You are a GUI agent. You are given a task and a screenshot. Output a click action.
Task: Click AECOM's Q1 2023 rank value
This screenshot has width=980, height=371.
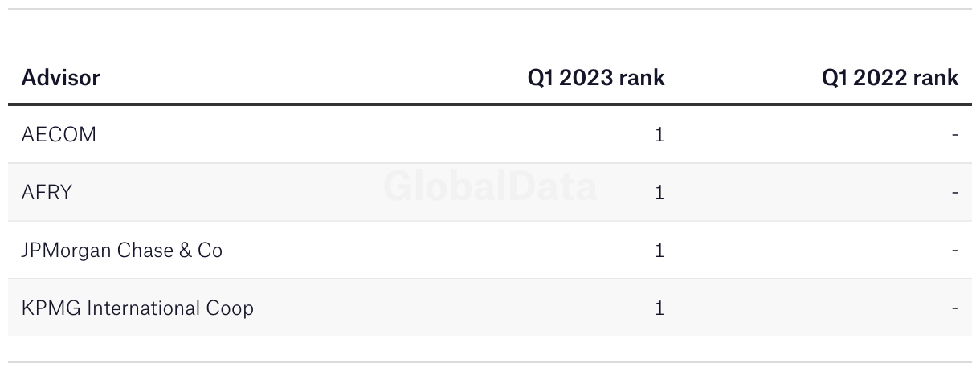click(x=659, y=135)
